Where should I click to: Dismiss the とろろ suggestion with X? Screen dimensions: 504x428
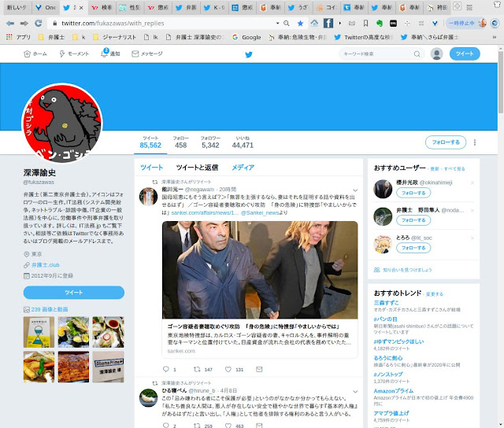(472, 238)
